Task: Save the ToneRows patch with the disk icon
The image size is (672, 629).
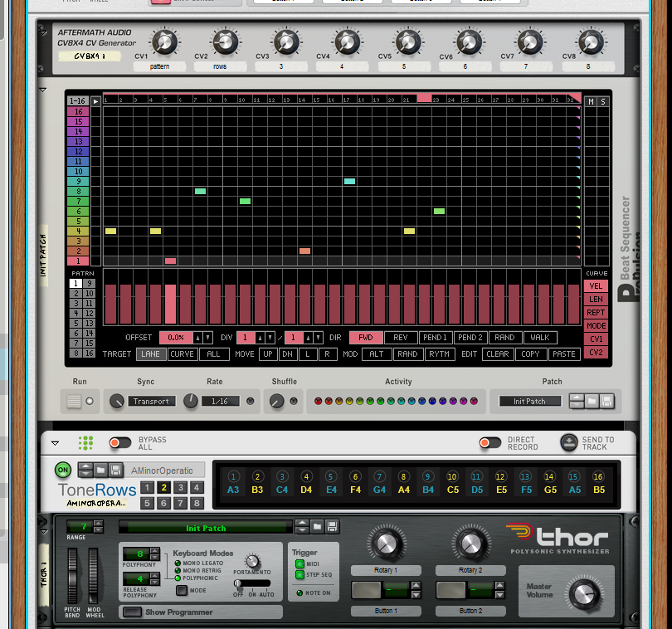Action: pyautogui.click(x=115, y=471)
